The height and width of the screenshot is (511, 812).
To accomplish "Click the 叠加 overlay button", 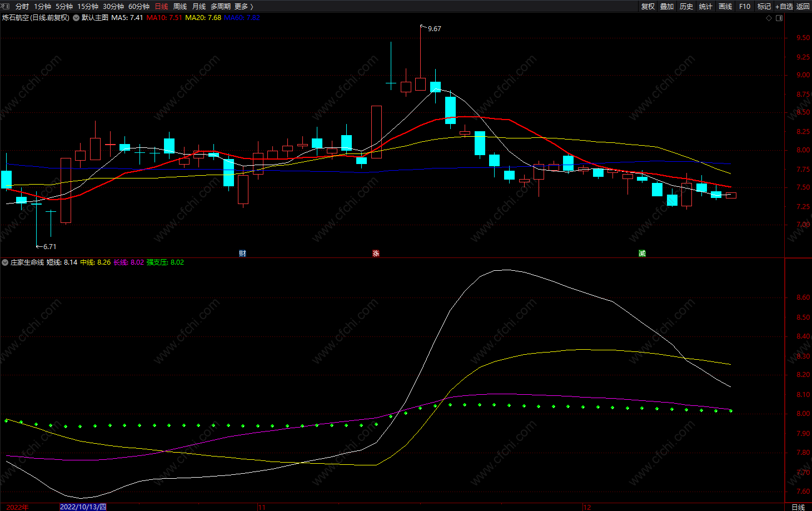I will click(x=667, y=6).
